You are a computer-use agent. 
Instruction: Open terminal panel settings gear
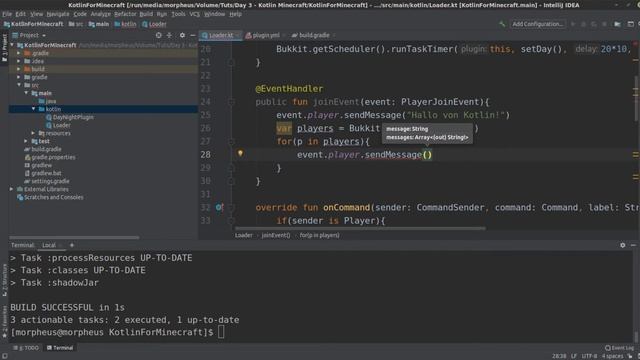[x=622, y=245]
